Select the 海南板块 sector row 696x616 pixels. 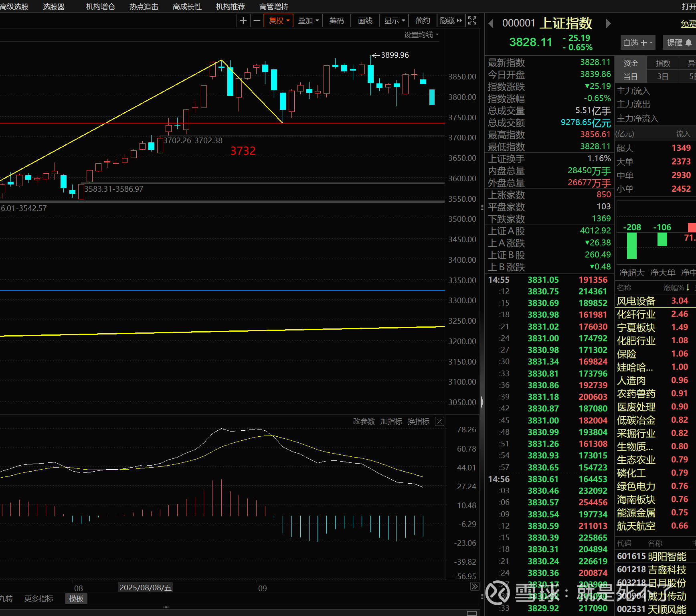coord(655,499)
